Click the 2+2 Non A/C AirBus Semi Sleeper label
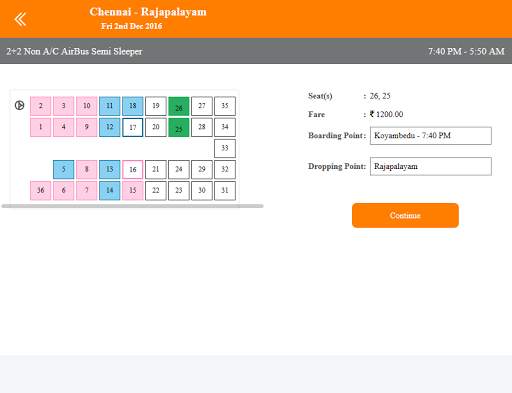512x393 pixels. pos(74,51)
